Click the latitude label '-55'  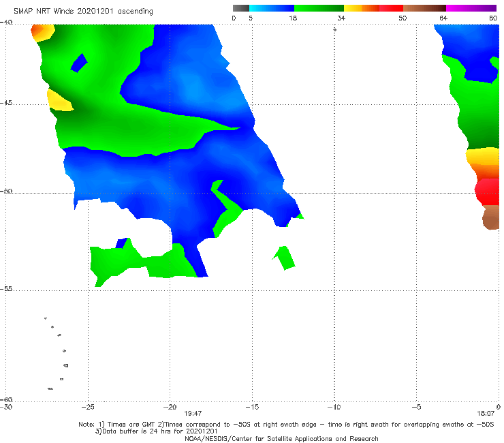(x=6, y=289)
